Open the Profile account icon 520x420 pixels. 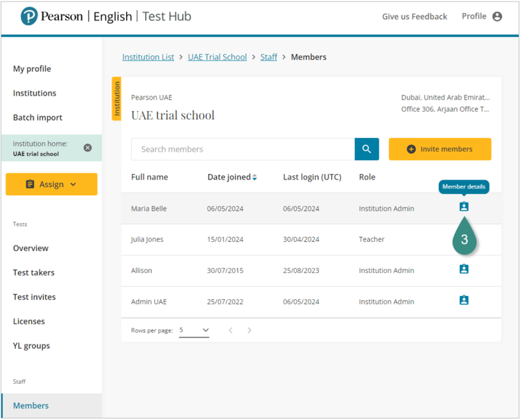click(497, 17)
